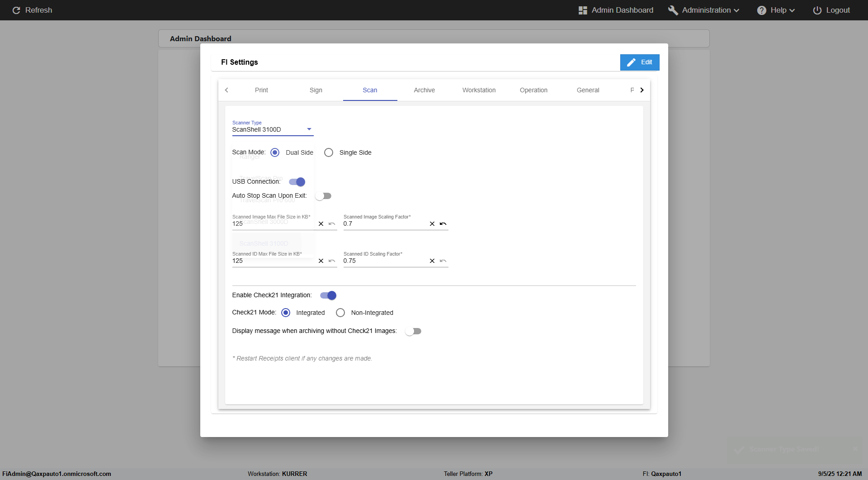Select the Single Side scan mode

[329, 152]
